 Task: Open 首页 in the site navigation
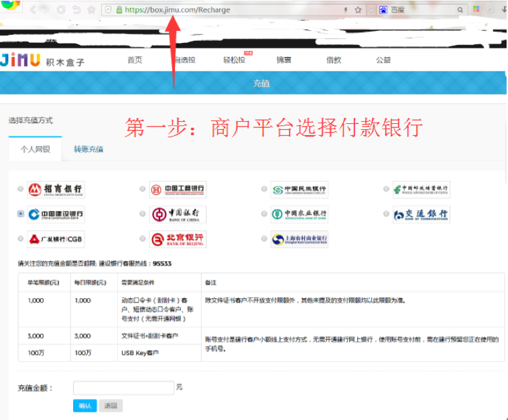coord(135,60)
